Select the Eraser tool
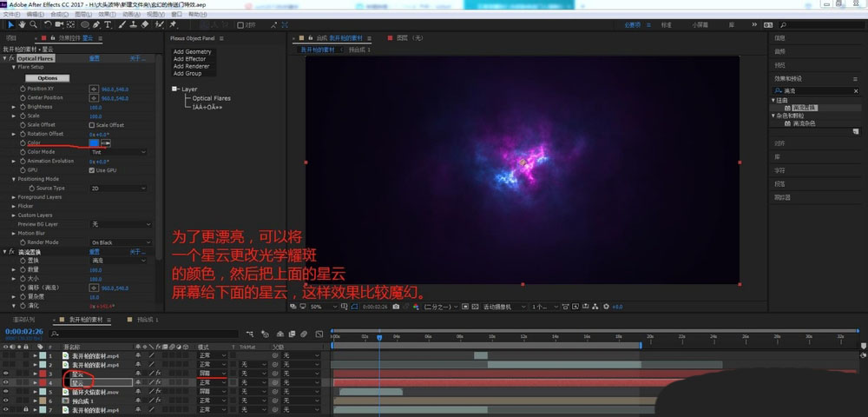The height and width of the screenshot is (417, 868). [147, 24]
